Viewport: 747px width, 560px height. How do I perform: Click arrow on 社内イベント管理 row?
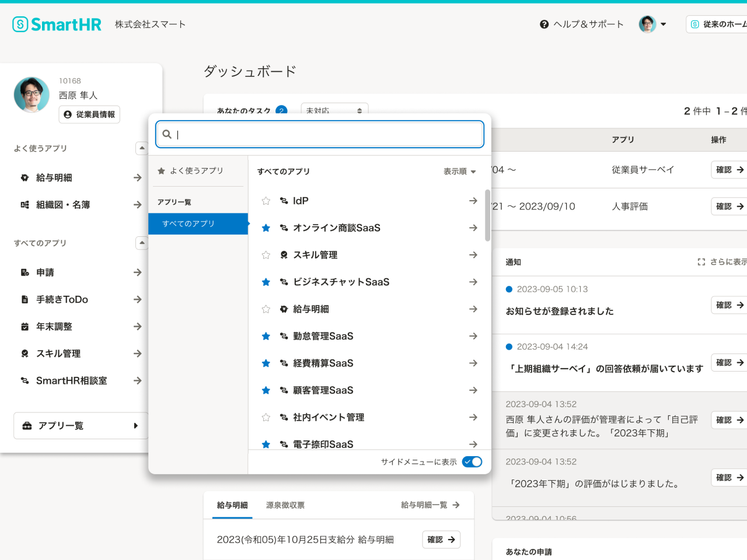[473, 417]
